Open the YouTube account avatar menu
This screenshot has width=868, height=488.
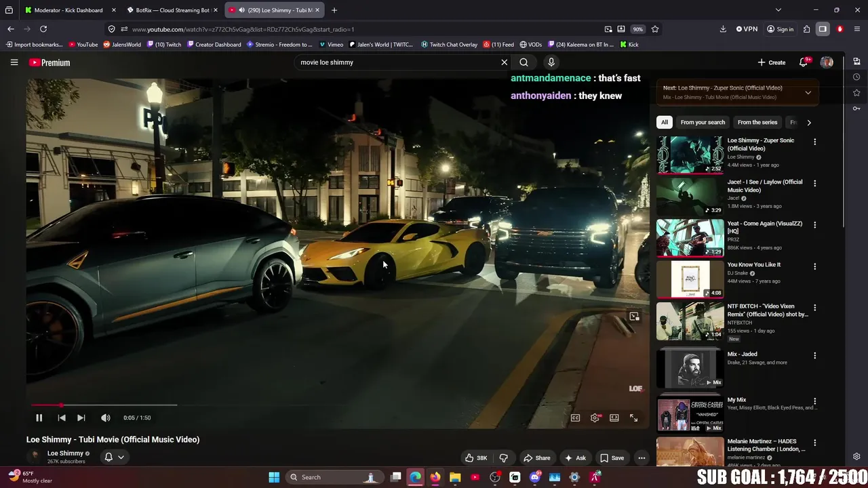(827, 62)
